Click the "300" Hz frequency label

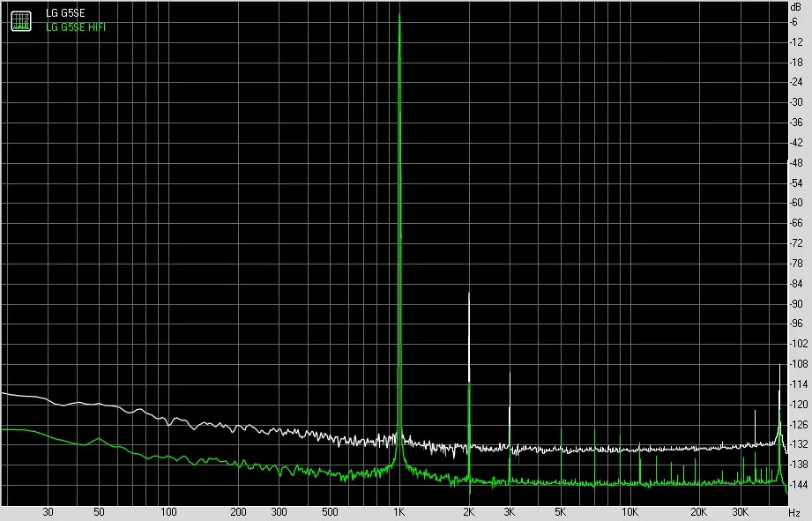[x=279, y=512]
